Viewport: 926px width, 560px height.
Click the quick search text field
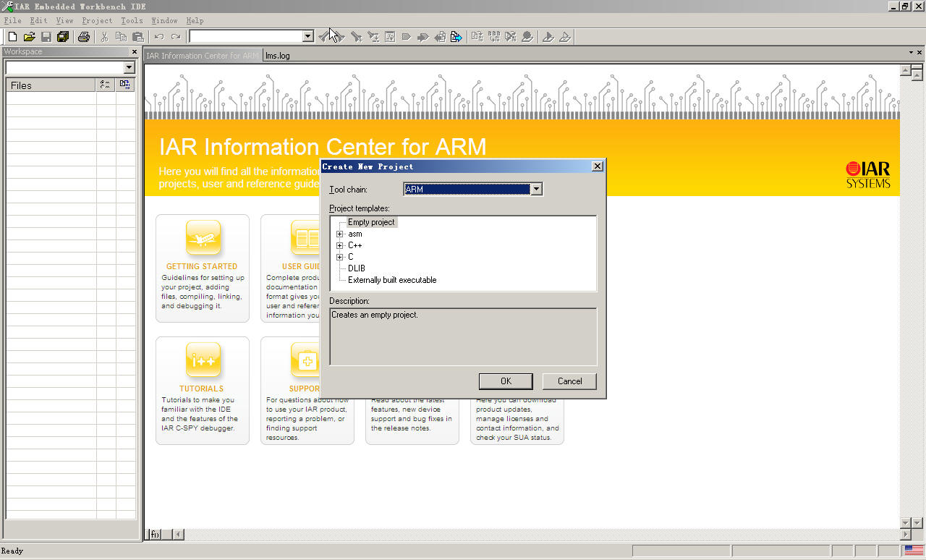point(245,36)
